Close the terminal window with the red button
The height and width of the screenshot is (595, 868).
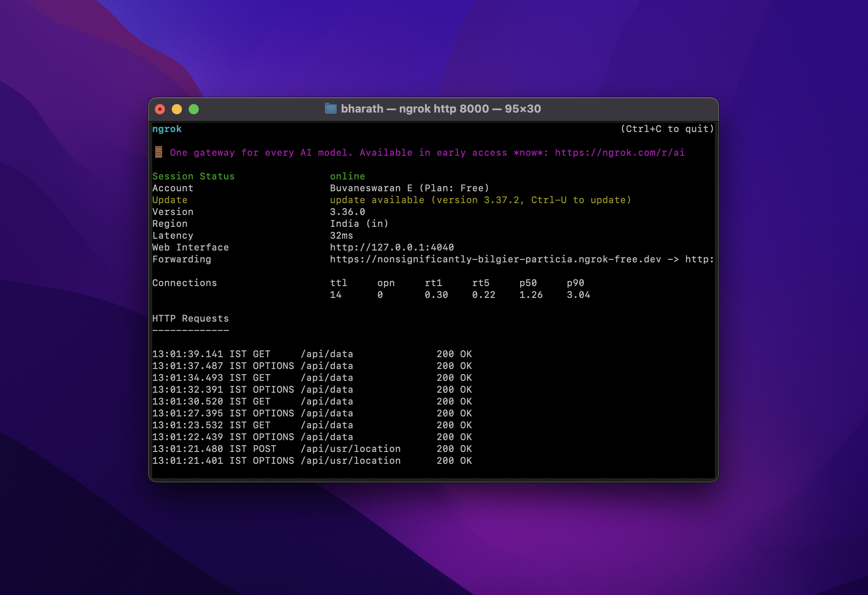[x=160, y=109]
